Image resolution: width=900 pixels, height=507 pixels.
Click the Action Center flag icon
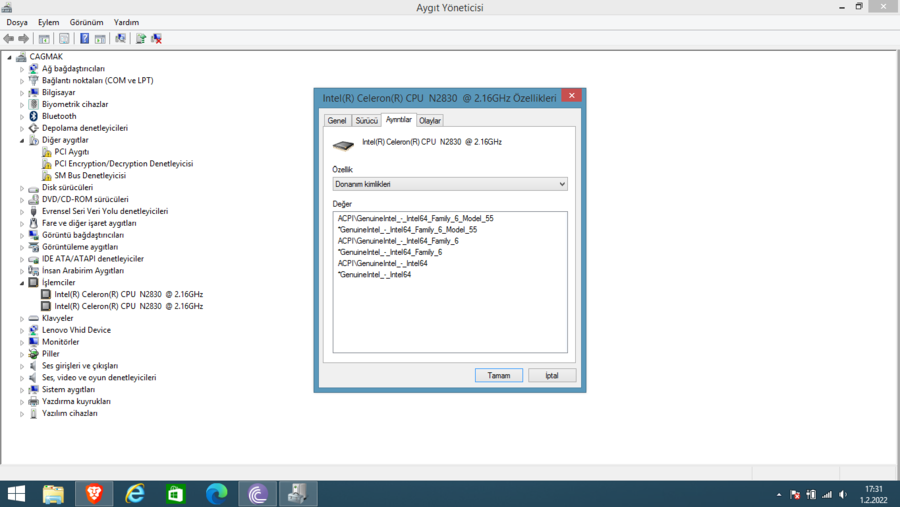[x=795, y=494]
